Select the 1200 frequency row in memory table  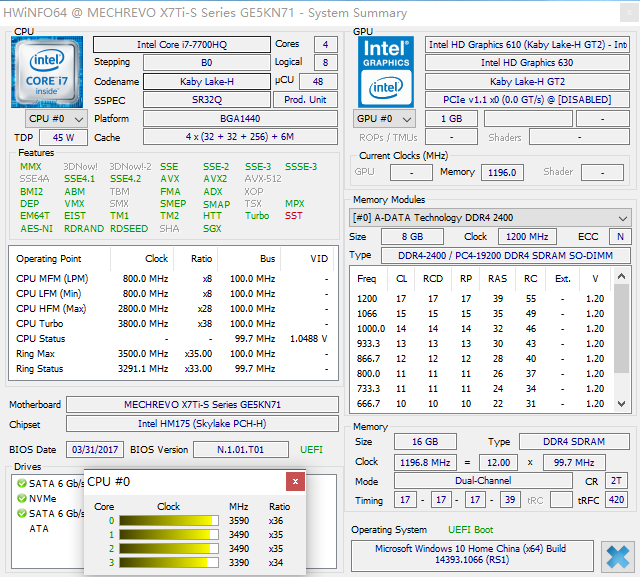point(480,298)
